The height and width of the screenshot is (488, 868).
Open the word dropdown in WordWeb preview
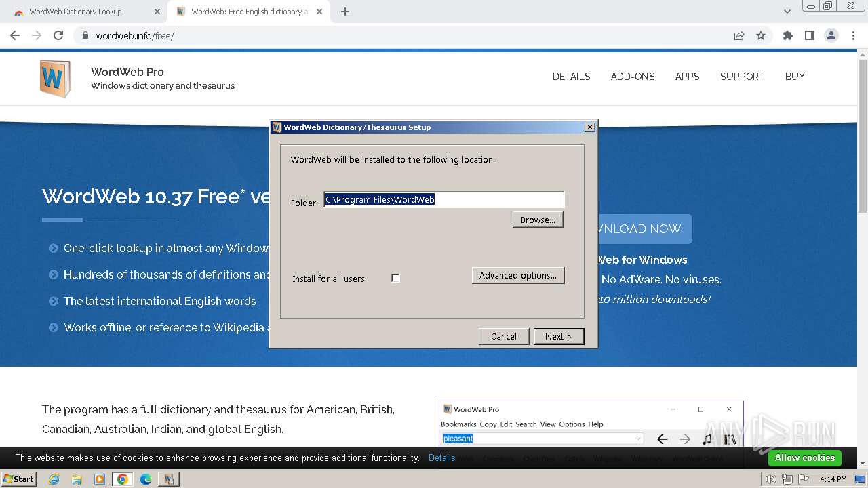tap(638, 439)
